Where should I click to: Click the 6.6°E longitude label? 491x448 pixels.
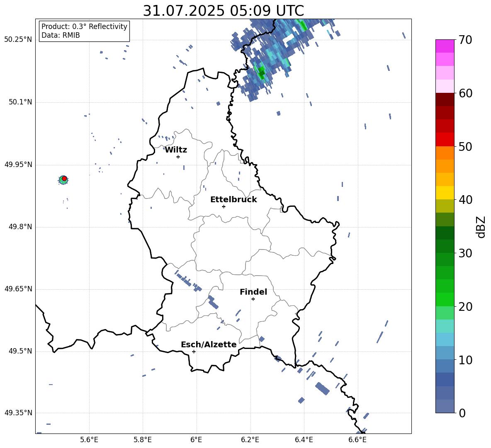click(x=357, y=440)
